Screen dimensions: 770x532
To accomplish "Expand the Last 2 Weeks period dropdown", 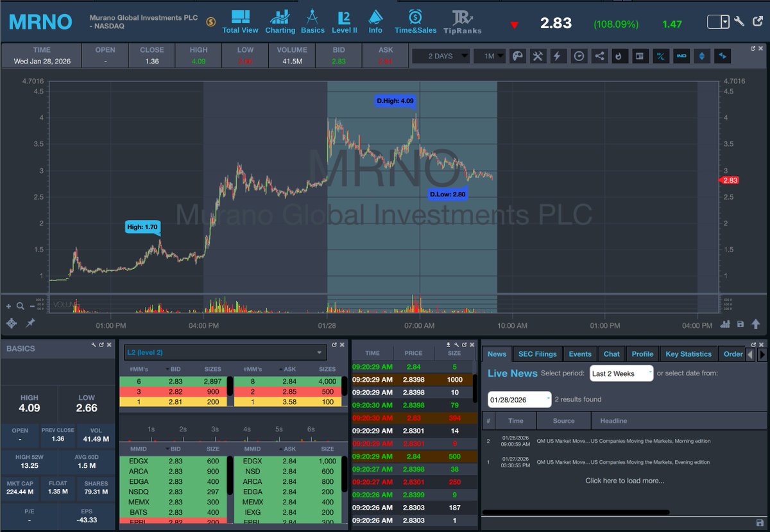I will (x=620, y=372).
